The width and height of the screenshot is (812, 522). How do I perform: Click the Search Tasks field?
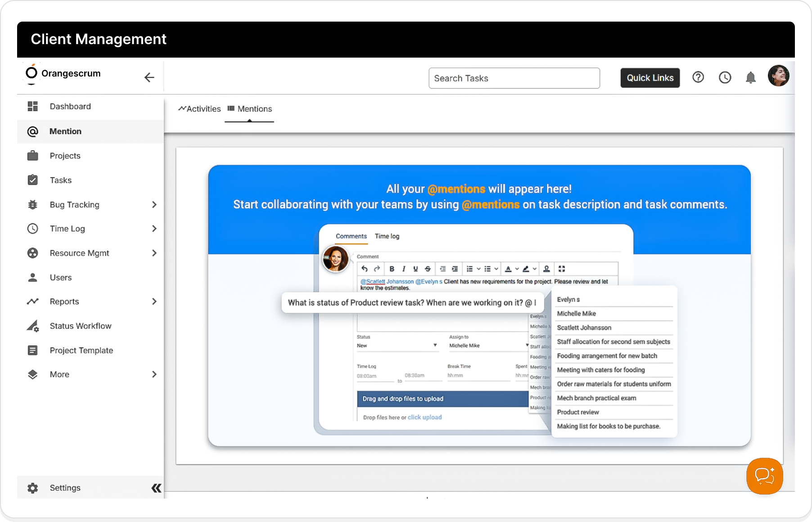pos(514,78)
